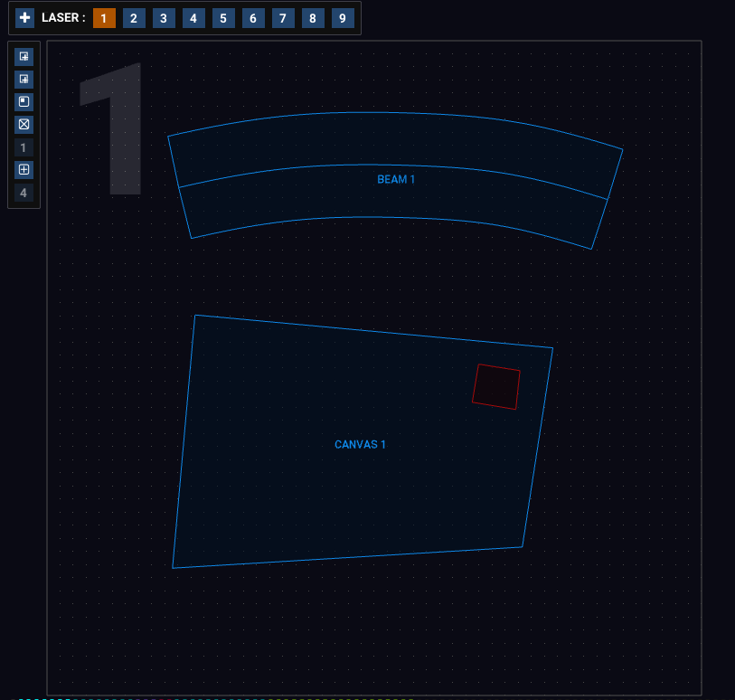
Task: Switch to laser 3
Action: (x=164, y=18)
